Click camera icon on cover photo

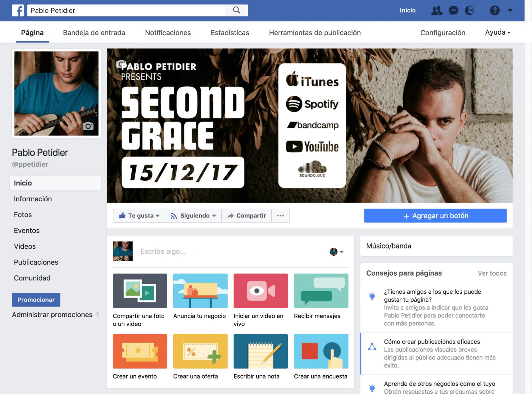pos(121,64)
